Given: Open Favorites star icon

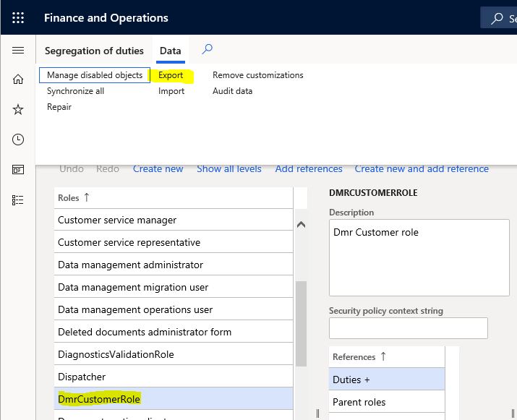Looking at the screenshot, I should click(x=18, y=109).
